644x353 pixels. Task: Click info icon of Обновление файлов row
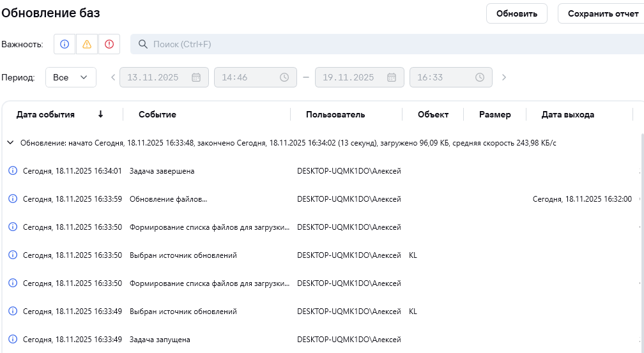13,199
